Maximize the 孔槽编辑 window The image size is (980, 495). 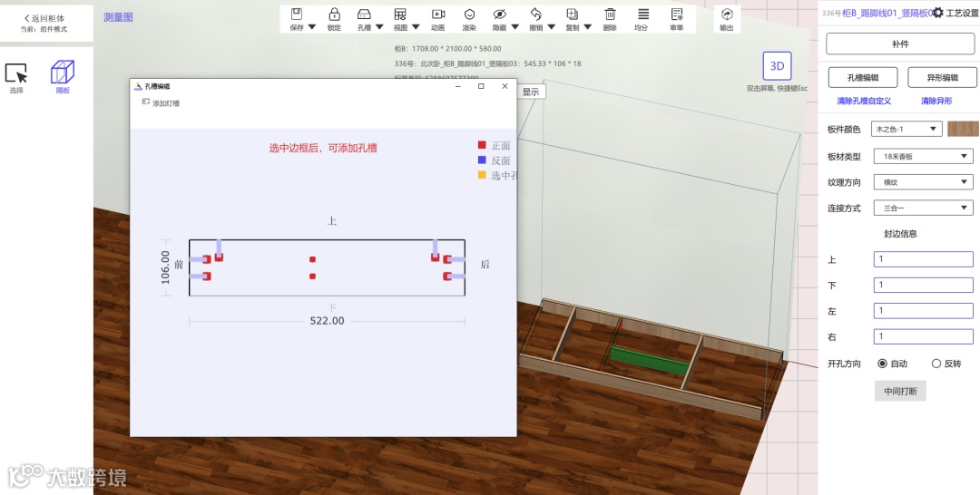(x=481, y=86)
